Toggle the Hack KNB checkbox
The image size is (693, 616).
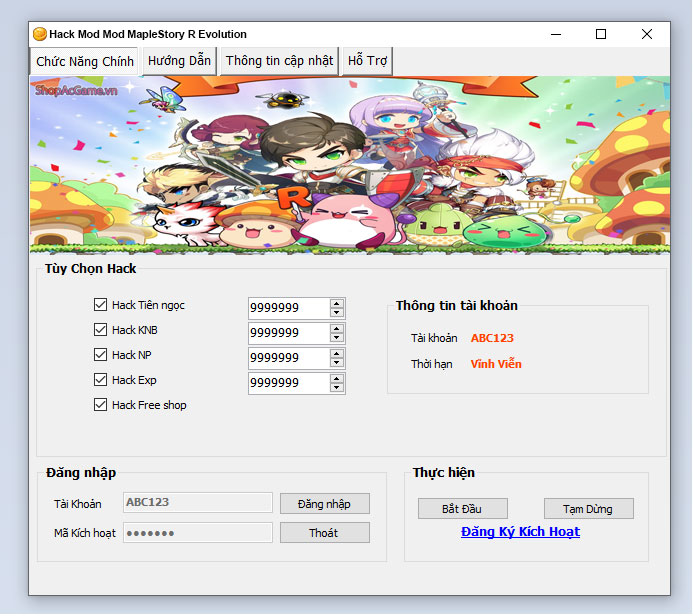click(x=100, y=330)
